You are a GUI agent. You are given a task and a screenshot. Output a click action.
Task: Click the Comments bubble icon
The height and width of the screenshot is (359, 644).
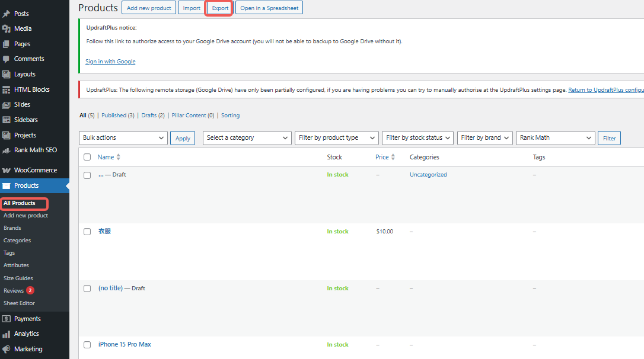pyautogui.click(x=8, y=58)
